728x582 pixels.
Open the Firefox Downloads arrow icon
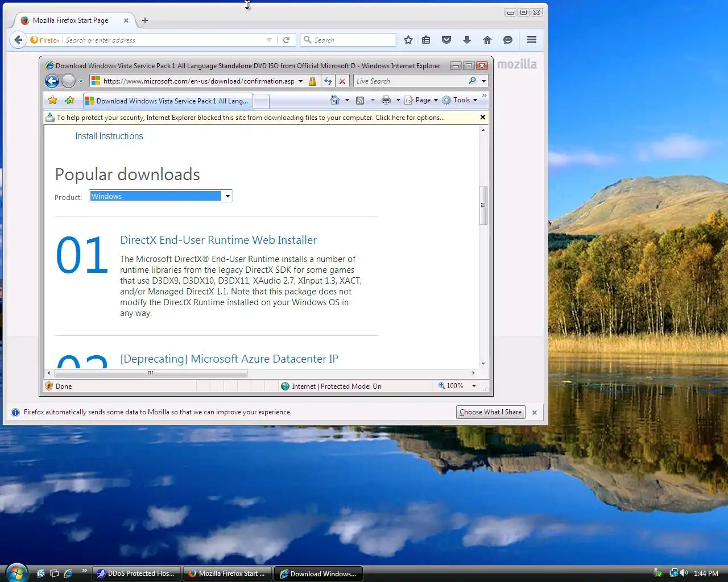[x=467, y=40]
